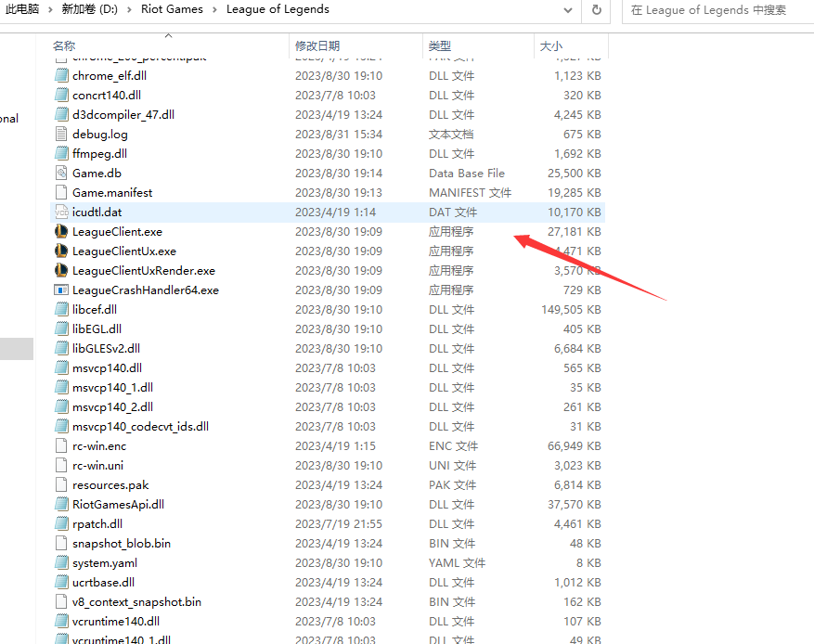The height and width of the screenshot is (644, 814).
Task: Click the Game.manifest file icon
Action: (x=61, y=192)
